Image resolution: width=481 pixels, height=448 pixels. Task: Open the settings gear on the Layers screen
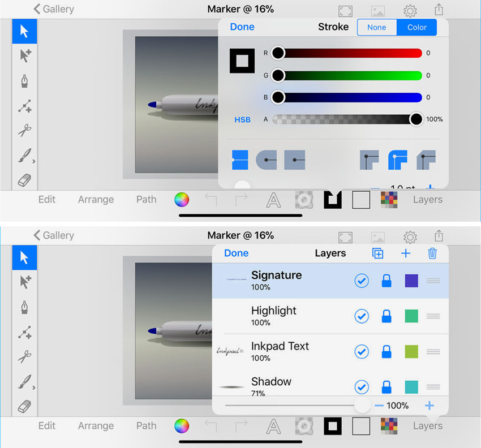tap(410, 238)
